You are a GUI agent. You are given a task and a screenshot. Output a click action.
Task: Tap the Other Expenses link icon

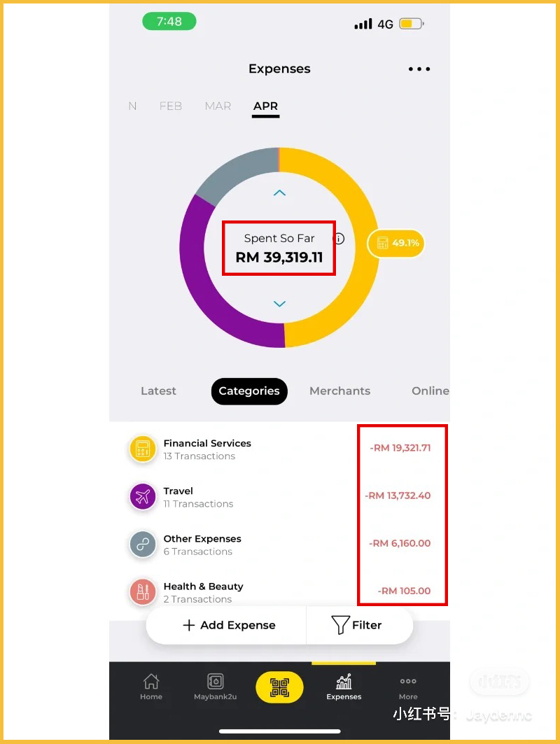143,545
